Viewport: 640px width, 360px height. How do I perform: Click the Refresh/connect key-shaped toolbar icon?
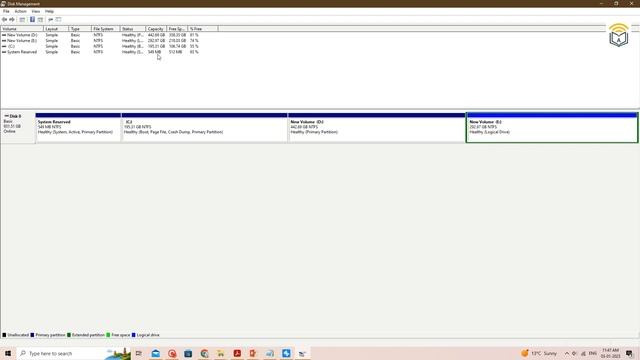(51, 20)
